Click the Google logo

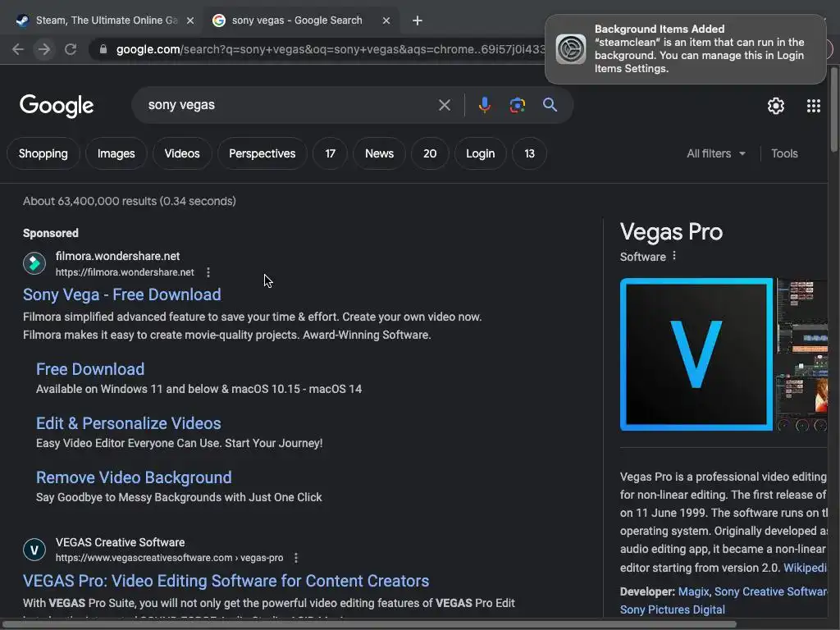point(57,106)
